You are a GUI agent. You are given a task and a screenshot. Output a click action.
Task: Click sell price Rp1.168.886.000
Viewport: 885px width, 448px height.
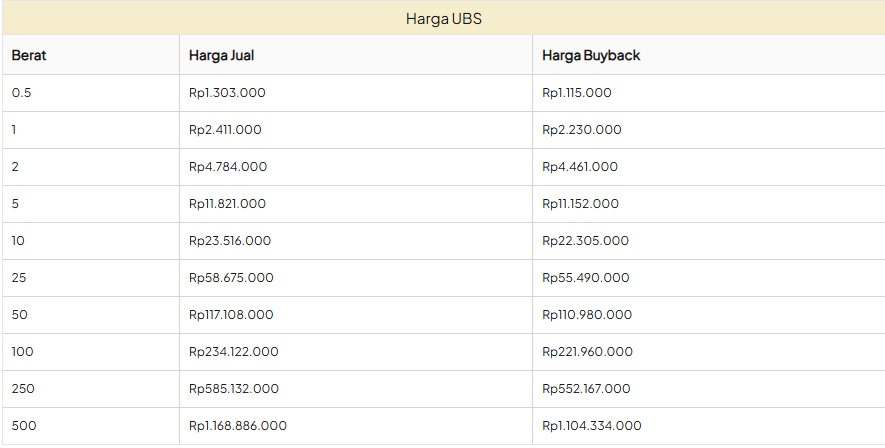coord(238,425)
